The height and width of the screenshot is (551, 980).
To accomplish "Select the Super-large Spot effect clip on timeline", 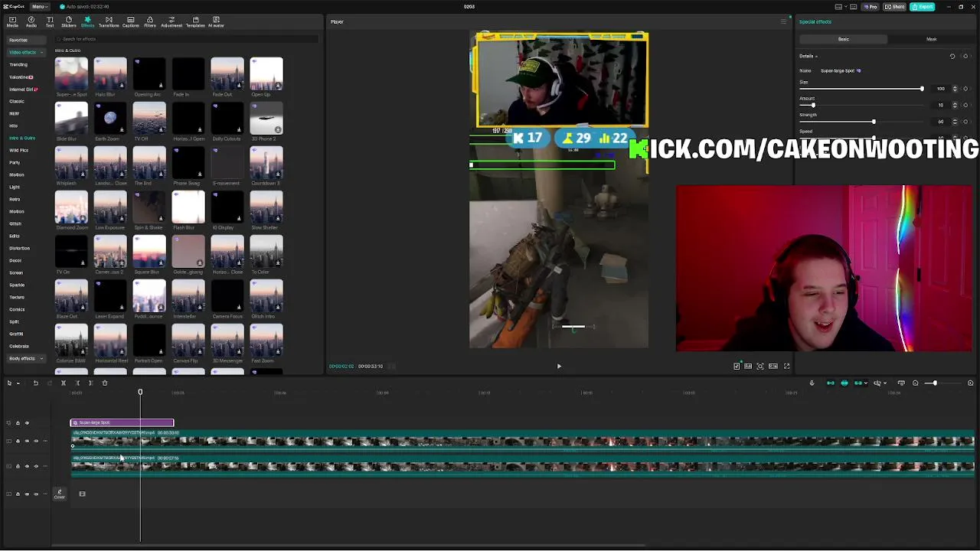I will [122, 422].
